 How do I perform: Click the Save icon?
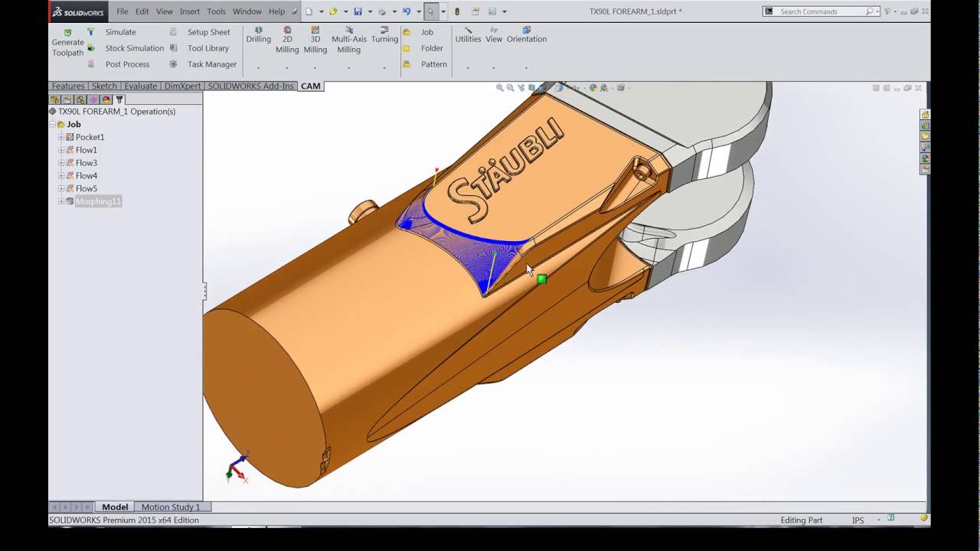[x=358, y=11]
